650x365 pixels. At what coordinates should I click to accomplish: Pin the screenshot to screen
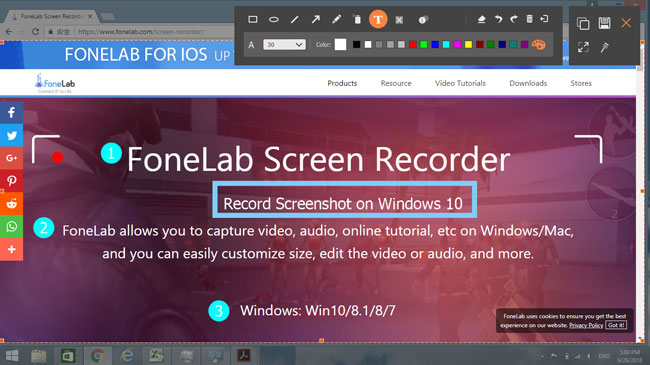coord(604,47)
